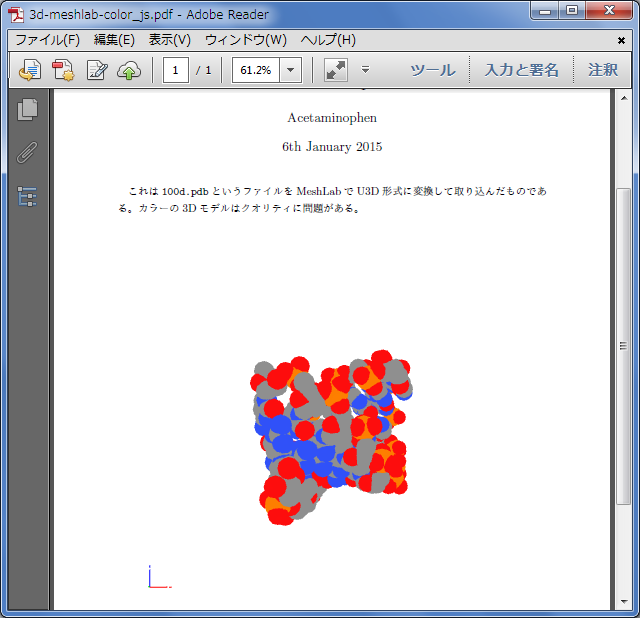The height and width of the screenshot is (618, 640).
Task: Click the page number input field
Action: click(x=176, y=70)
